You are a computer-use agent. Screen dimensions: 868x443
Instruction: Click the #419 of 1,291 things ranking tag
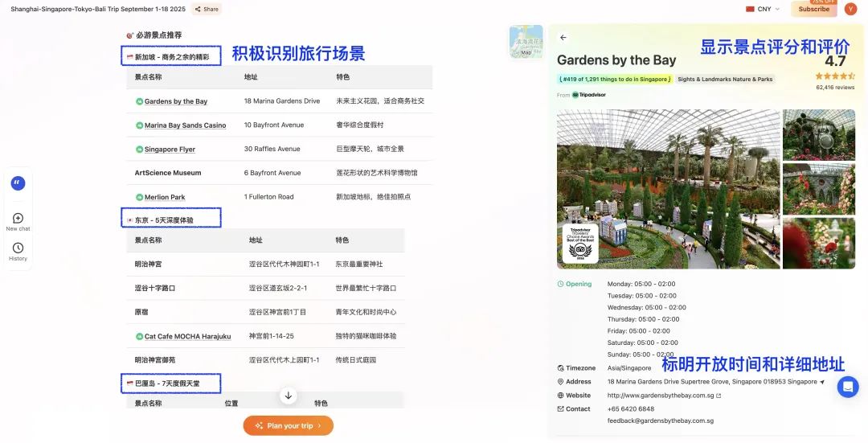[x=615, y=79]
